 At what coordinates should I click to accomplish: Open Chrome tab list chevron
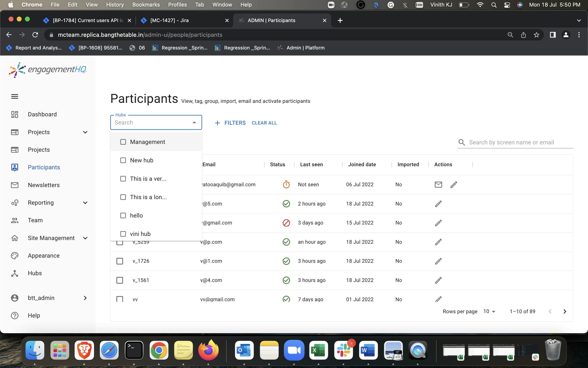coord(579,20)
